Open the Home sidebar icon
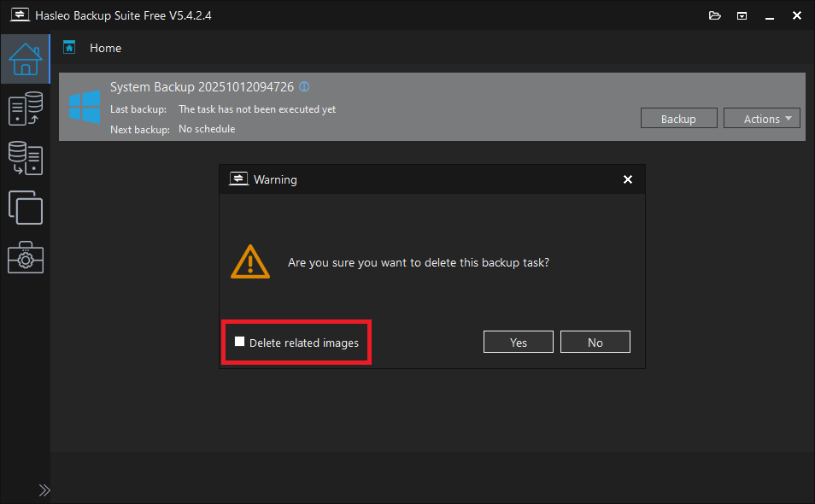The image size is (815, 504). pyautogui.click(x=25, y=59)
